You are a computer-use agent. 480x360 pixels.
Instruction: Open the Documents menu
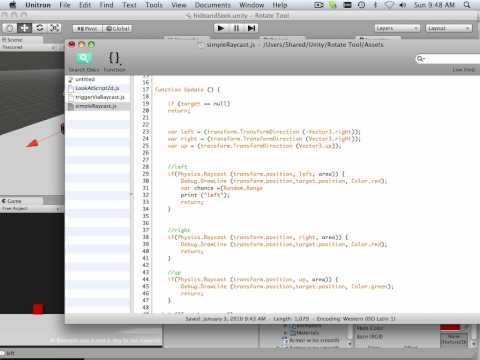pyautogui.click(x=213, y=5)
